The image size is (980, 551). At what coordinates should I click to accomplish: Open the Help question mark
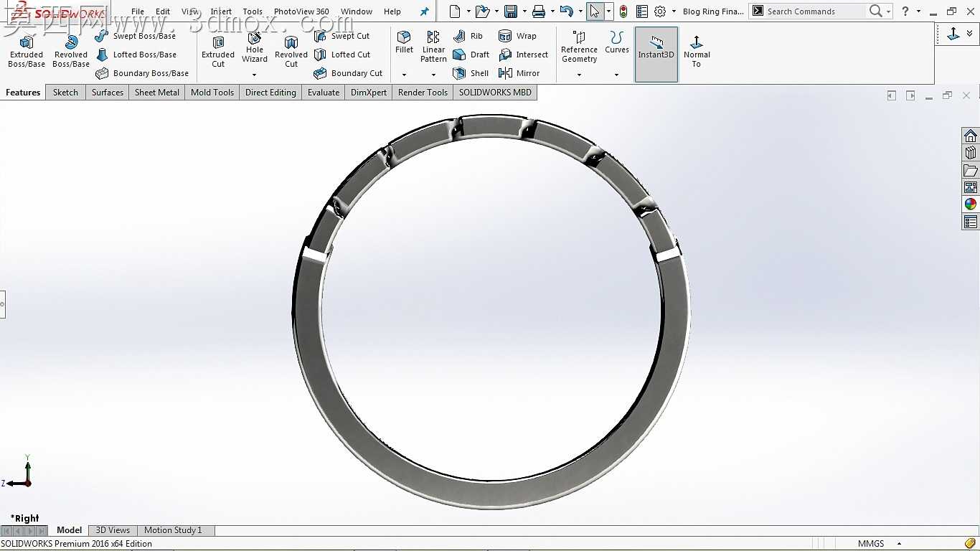coord(905,11)
